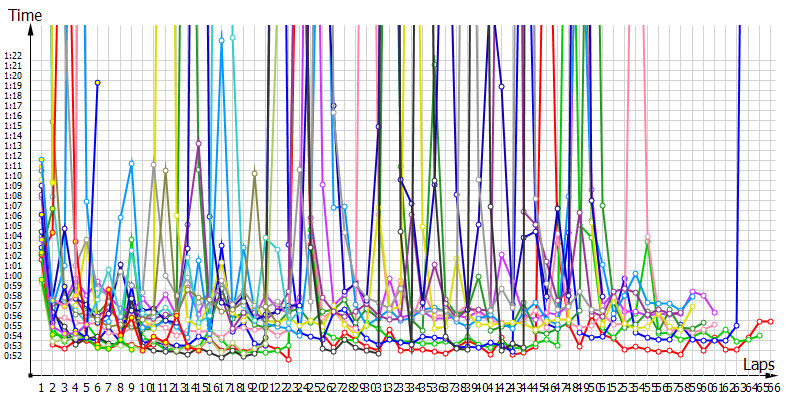The width and height of the screenshot is (800, 400).
Task: Click the dark blue point at lap 42 near 1:19
Action: 501,87
